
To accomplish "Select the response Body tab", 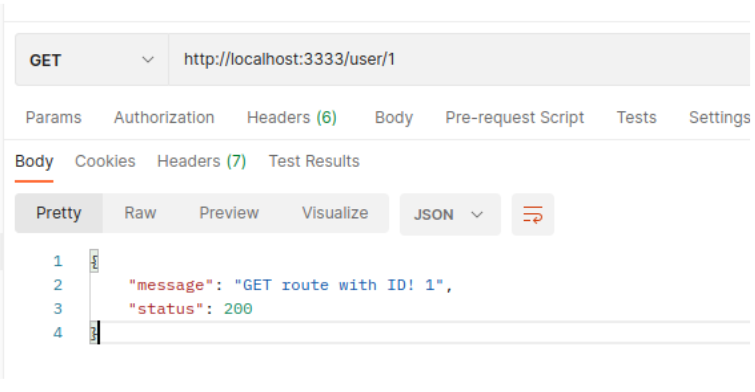I will click(34, 161).
